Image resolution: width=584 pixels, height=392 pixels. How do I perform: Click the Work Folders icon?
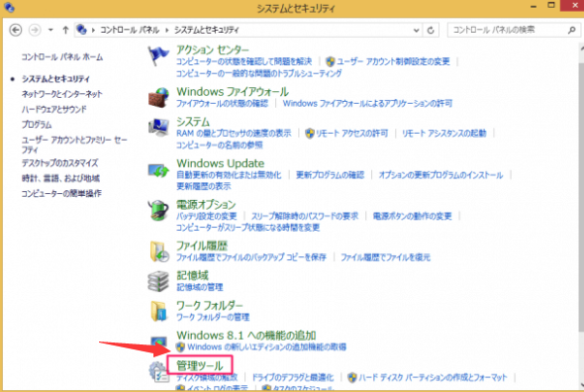pos(159,311)
